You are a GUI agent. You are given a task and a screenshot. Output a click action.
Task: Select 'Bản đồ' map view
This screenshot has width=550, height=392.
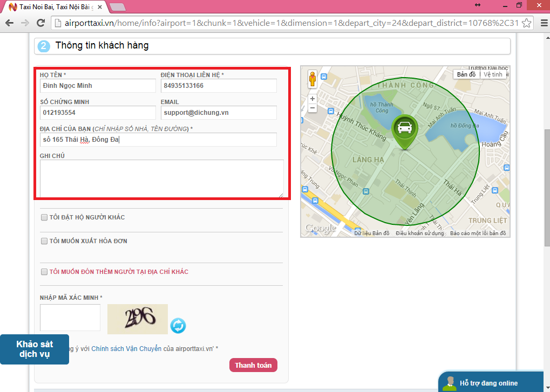coord(466,74)
